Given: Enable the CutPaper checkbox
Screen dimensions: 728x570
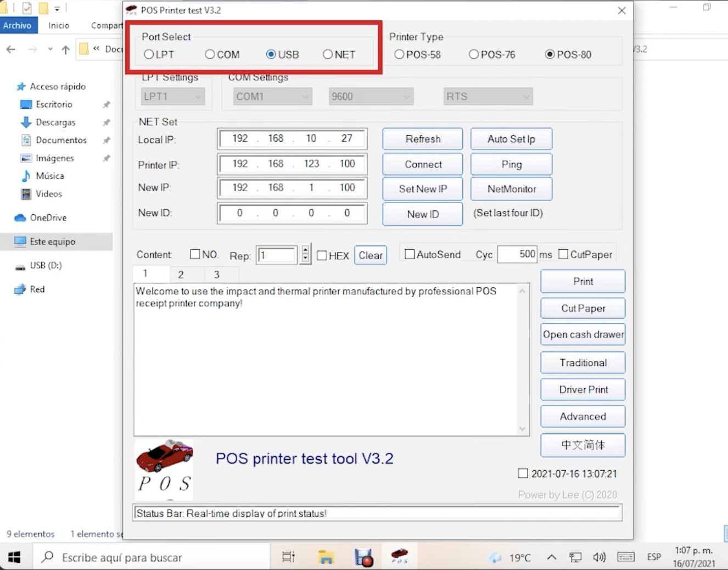Looking at the screenshot, I should (x=563, y=254).
